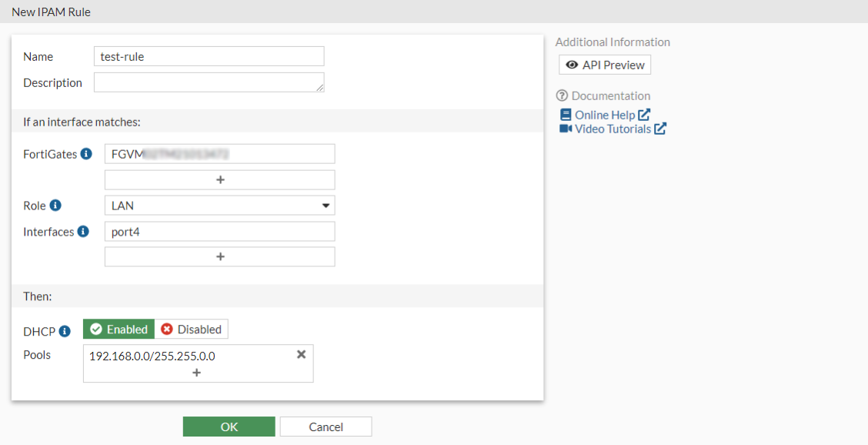The height and width of the screenshot is (445, 868).
Task: Select the port4 interface field
Action: click(220, 231)
